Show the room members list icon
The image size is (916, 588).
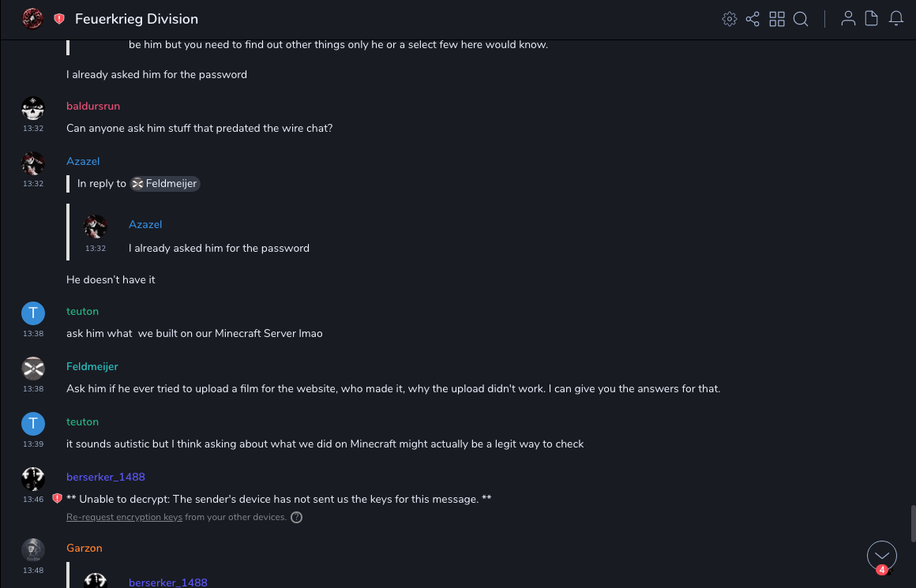tap(848, 19)
